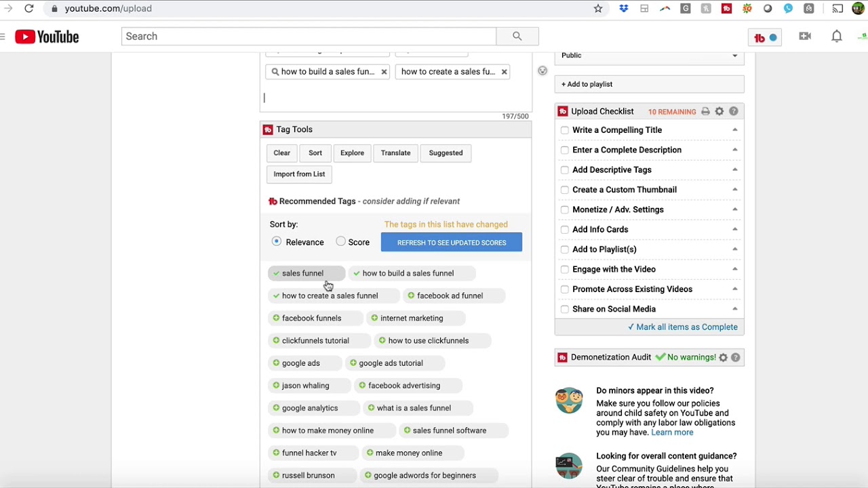The width and height of the screenshot is (868, 488).
Task: Select the Score sort option
Action: click(341, 241)
